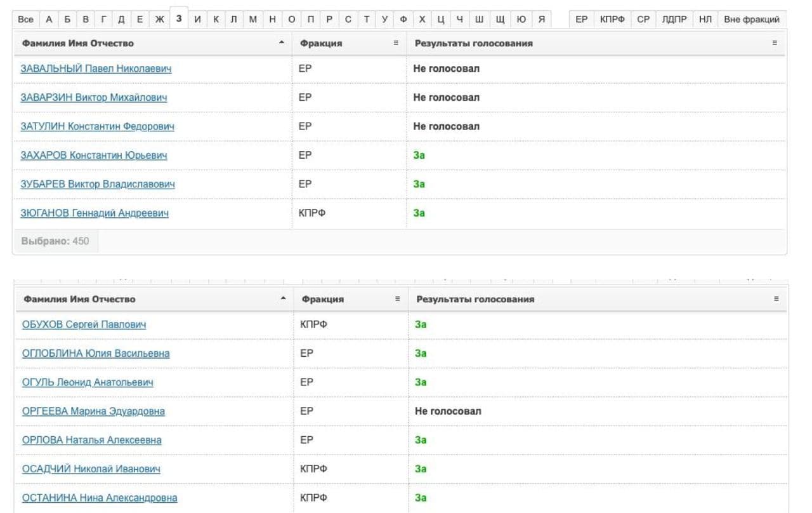Image resolution: width=812 pixels, height=513 pixels.
Task: Open Результаты голосования column menu icon in ЗАВАЛЬНЫЙ's table
Action: tap(775, 43)
